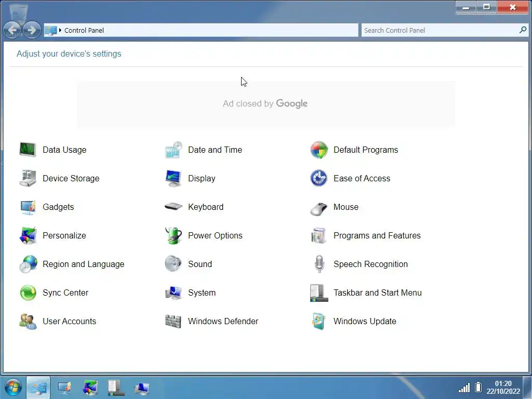
Task: Click the Sync Center label
Action: click(x=65, y=292)
